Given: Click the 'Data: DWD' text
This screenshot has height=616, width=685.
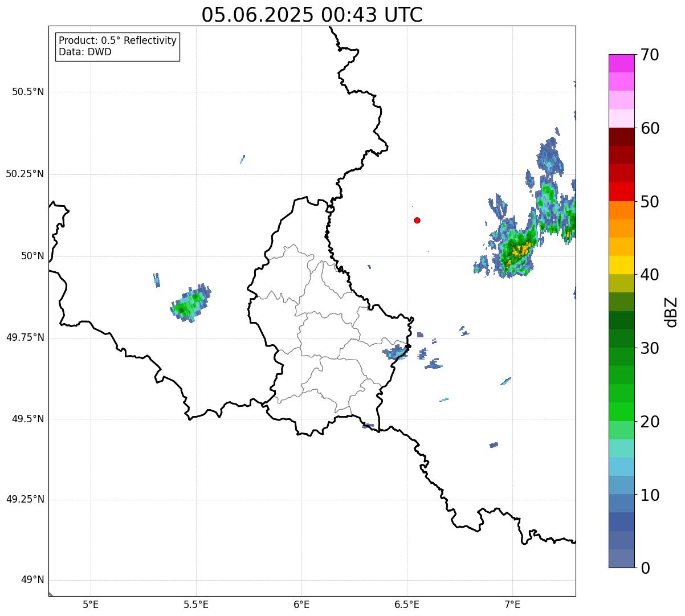Looking at the screenshot, I should [x=85, y=52].
